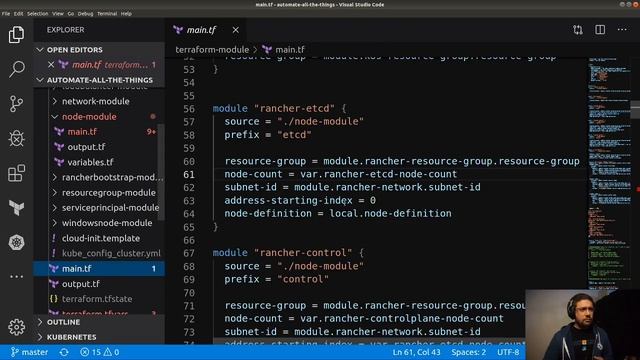Open the View menu
The height and width of the screenshot is (360, 640).
[x=58, y=13]
